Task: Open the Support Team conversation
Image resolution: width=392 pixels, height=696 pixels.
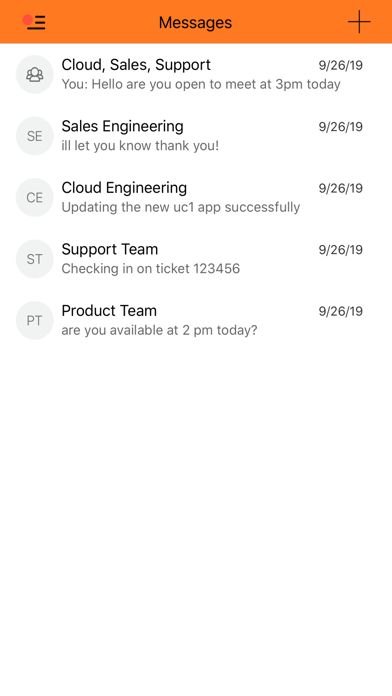Action: tap(196, 259)
